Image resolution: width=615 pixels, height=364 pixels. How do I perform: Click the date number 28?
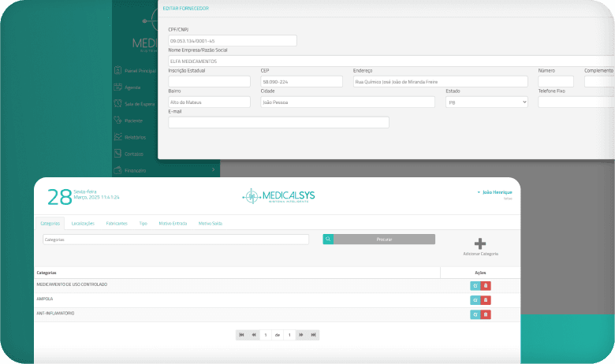[60, 197]
